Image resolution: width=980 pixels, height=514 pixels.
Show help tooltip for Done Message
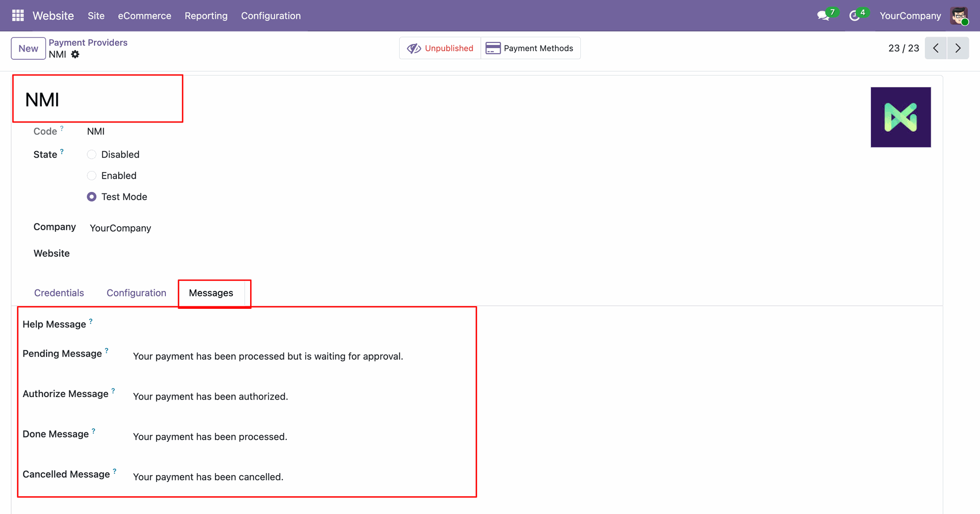point(93,431)
